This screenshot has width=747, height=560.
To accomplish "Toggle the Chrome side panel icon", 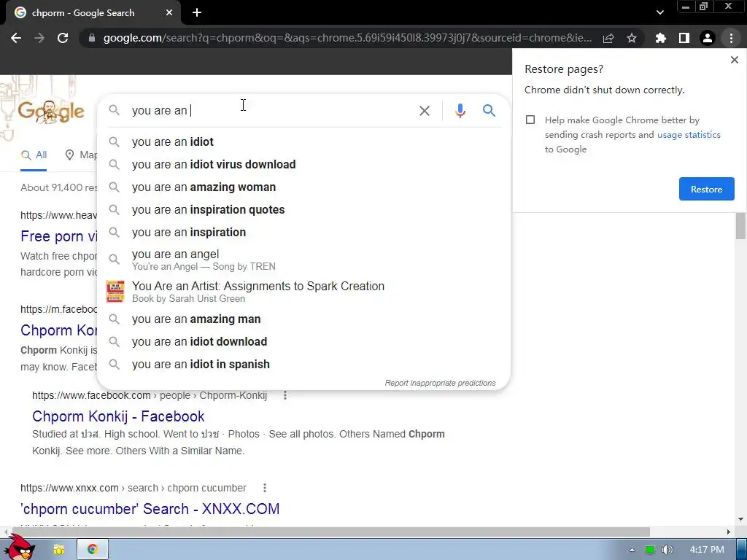I will point(684,38).
